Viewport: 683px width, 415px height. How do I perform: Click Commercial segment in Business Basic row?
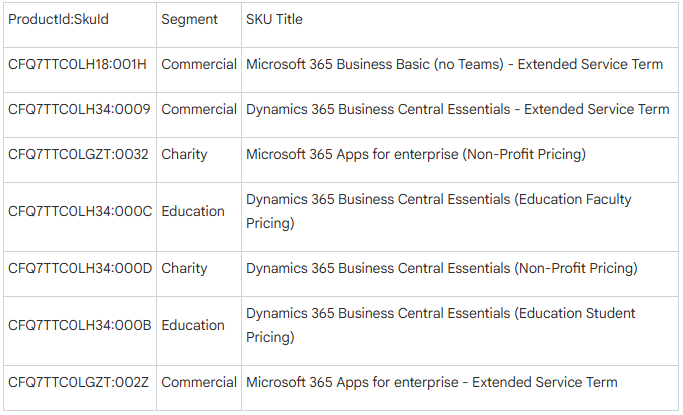click(x=199, y=65)
